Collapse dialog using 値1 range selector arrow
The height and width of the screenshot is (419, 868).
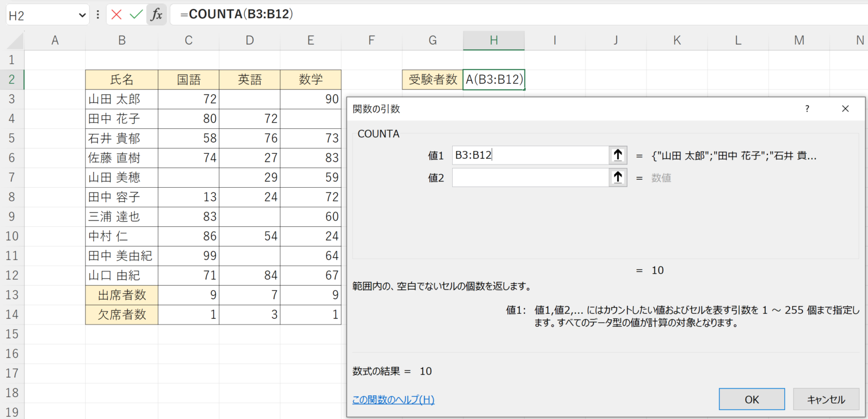point(618,155)
